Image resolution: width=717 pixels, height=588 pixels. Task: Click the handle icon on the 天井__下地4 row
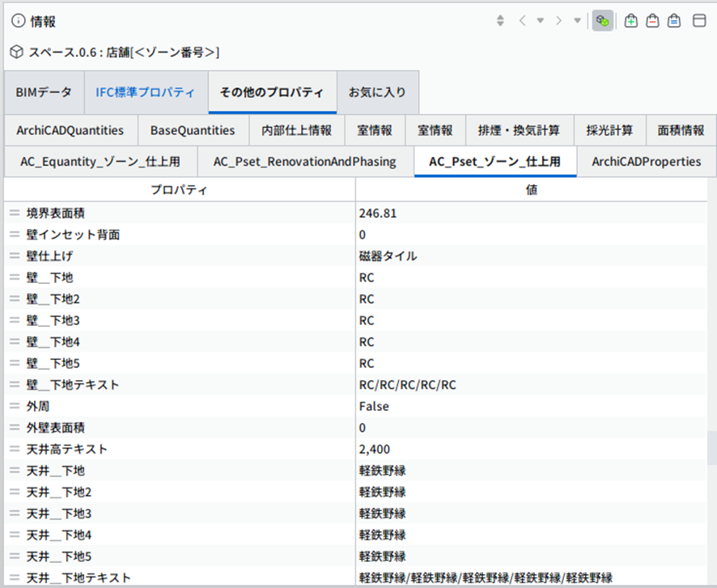coord(15,535)
